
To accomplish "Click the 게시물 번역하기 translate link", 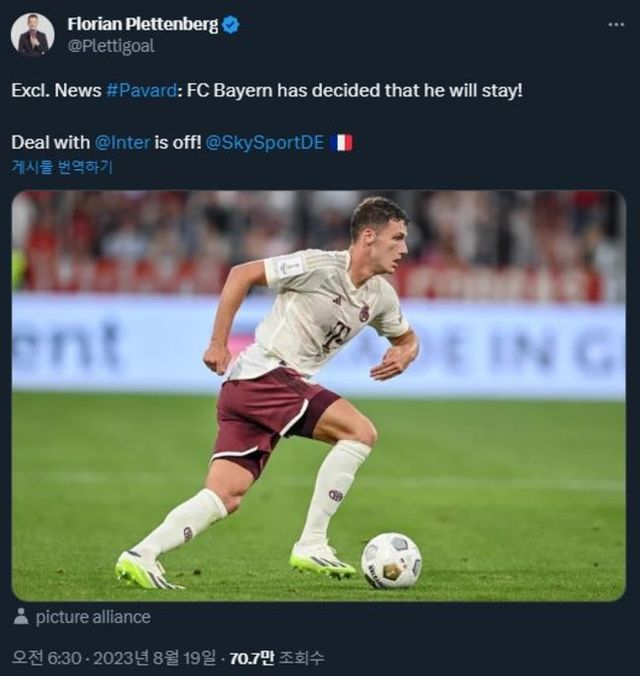I will (x=62, y=167).
